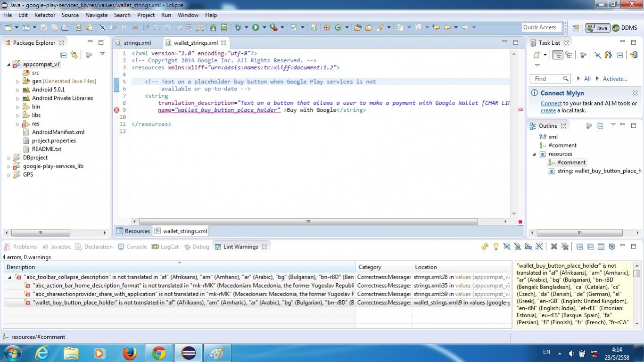Click the Open Perspective icon

[576, 28]
